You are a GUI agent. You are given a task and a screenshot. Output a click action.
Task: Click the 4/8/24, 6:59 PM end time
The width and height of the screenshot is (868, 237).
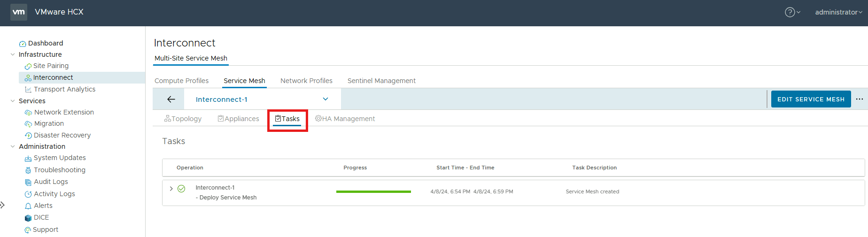coord(493,191)
